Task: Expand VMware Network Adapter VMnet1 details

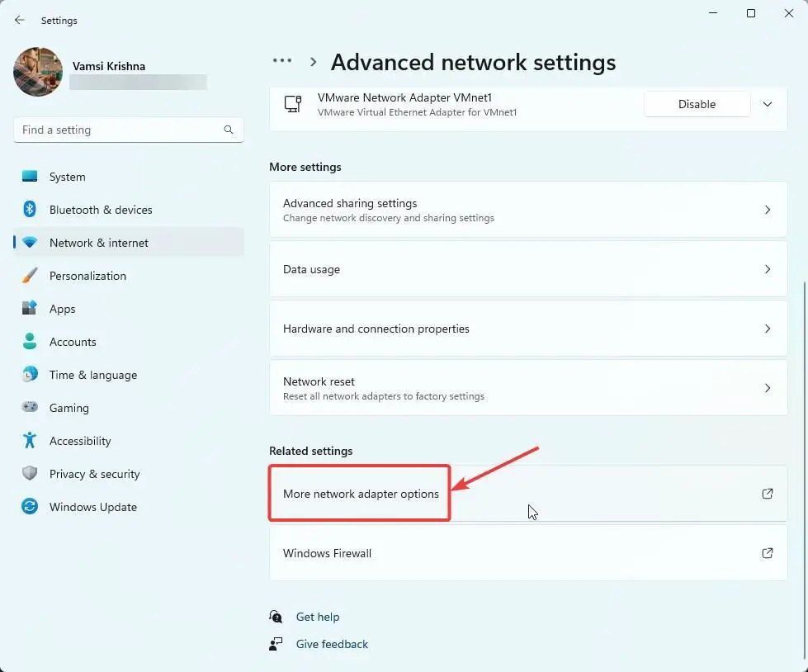Action: click(x=768, y=104)
